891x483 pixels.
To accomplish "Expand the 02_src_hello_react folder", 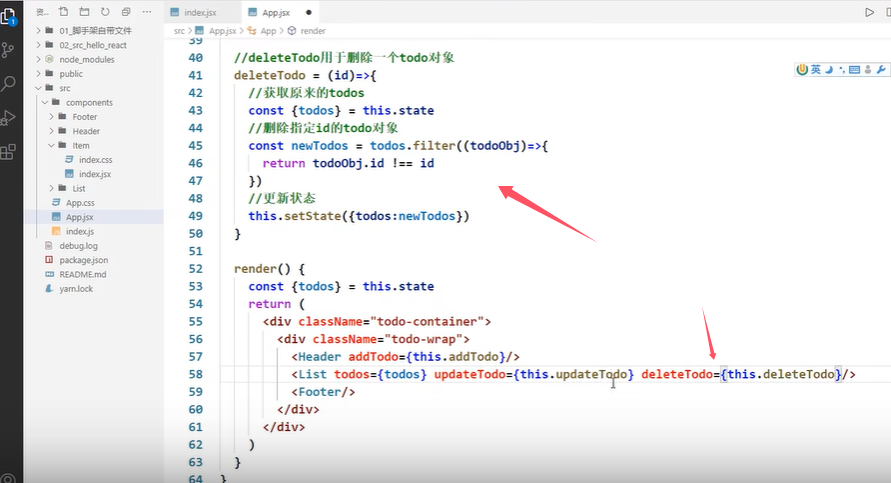I will (x=93, y=45).
